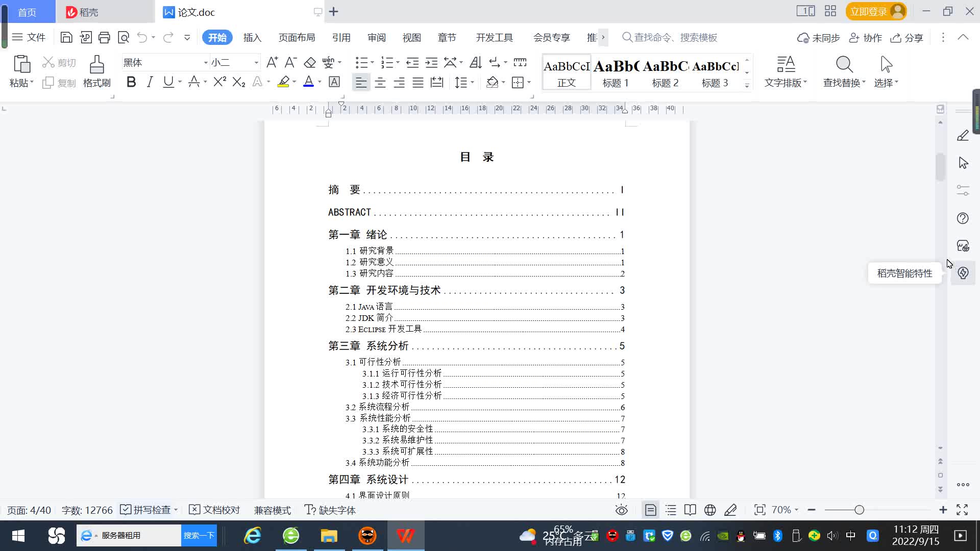Click the clear formatting eraser icon

[310, 63]
